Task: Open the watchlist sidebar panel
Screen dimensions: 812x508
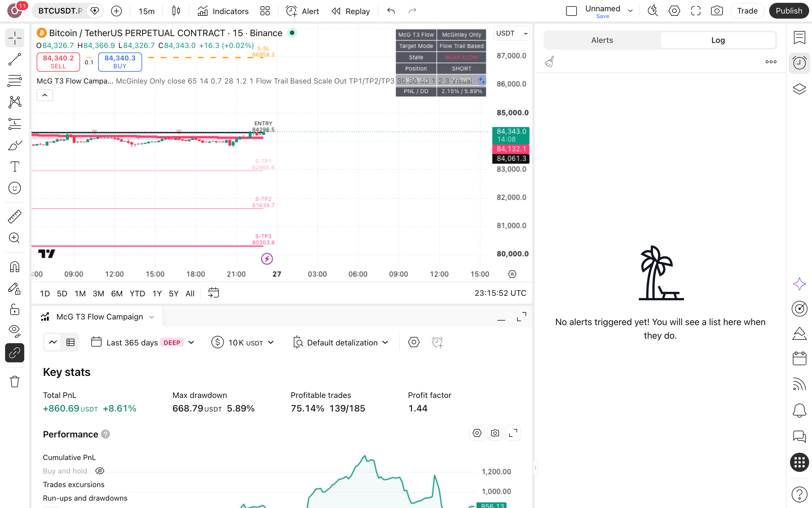Action: [799, 37]
